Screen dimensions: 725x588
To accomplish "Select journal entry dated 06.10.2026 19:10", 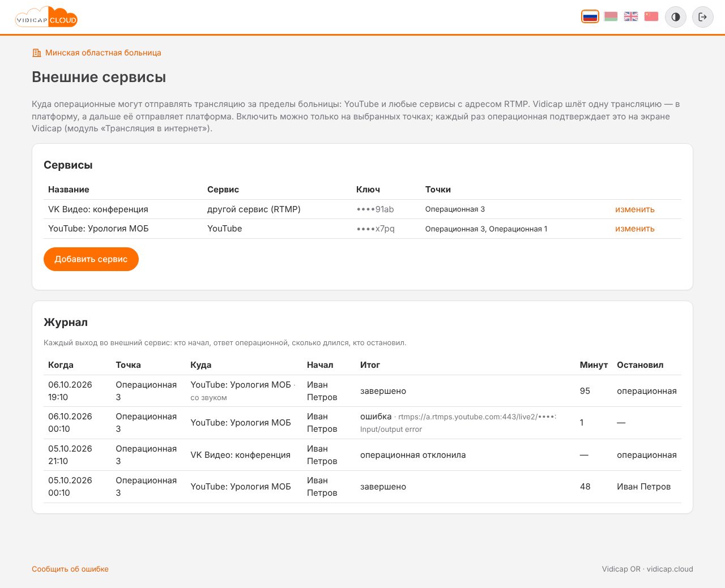I will 362,391.
